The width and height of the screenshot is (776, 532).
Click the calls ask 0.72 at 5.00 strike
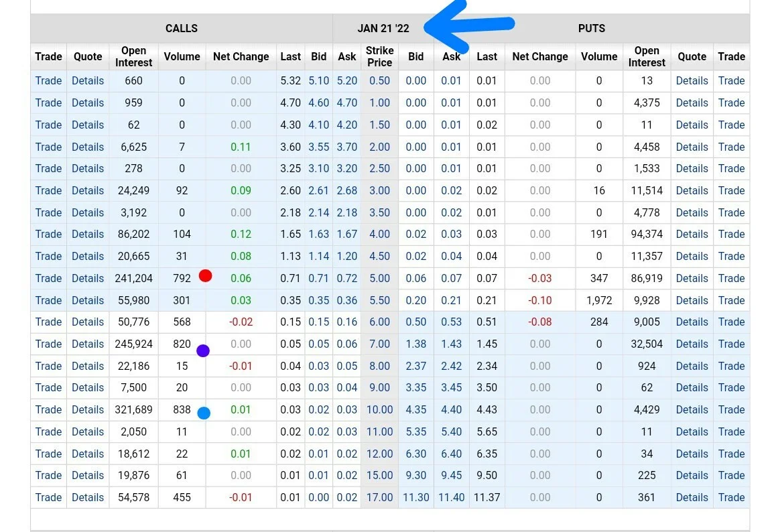(347, 278)
